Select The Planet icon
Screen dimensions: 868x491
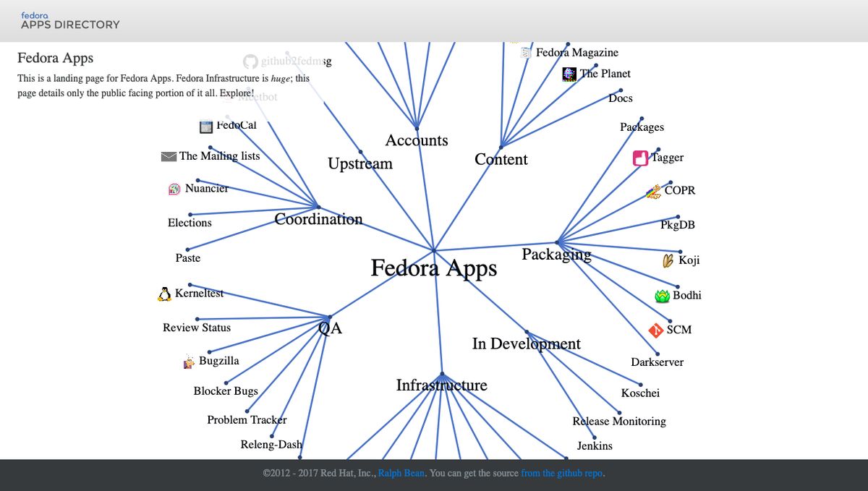(569, 74)
